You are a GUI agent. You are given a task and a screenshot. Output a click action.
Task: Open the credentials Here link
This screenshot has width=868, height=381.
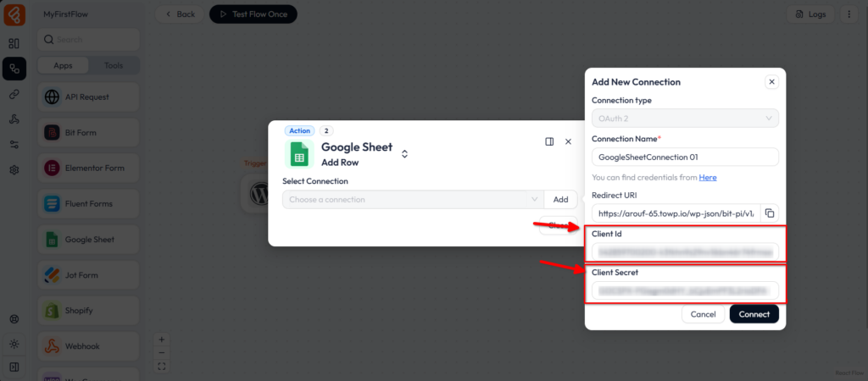tap(708, 178)
